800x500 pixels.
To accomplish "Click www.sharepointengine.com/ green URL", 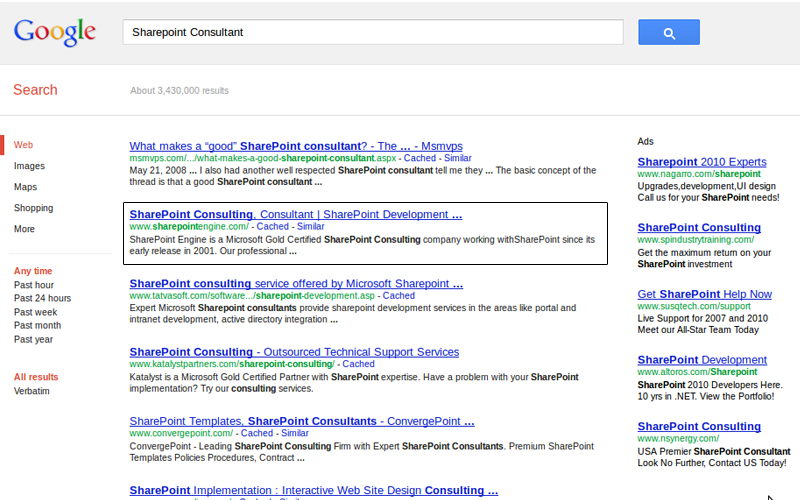I will click(x=189, y=227).
